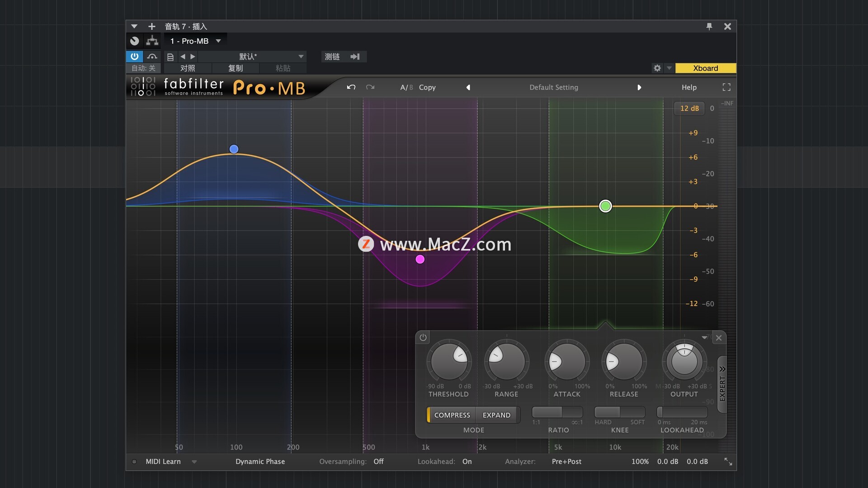
Task: Click the RANGE knob
Action: point(506,361)
